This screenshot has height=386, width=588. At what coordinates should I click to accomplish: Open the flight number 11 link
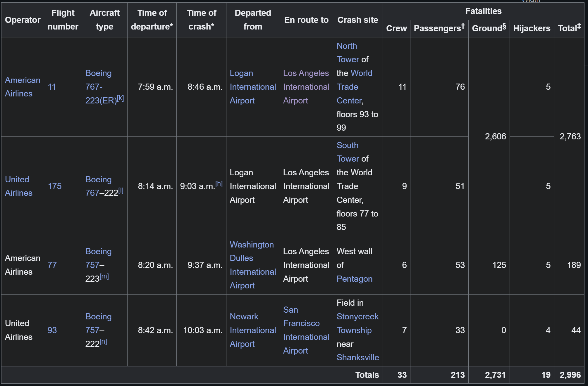coord(52,87)
